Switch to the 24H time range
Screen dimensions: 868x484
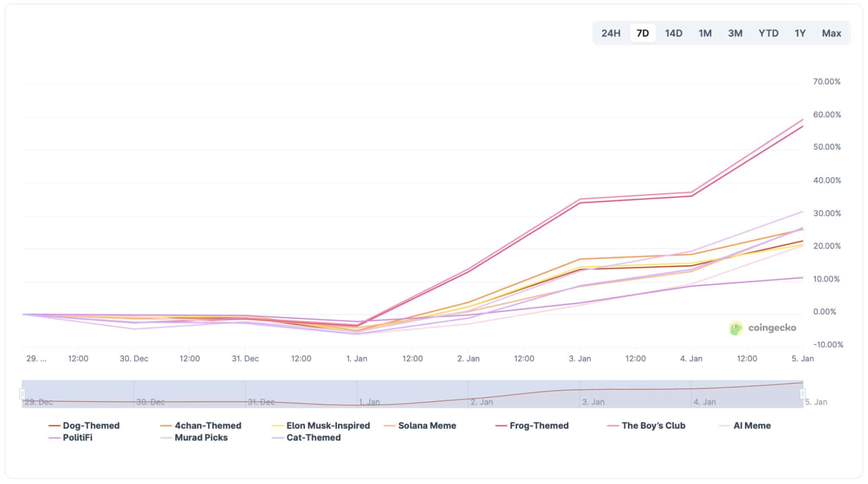[611, 33]
